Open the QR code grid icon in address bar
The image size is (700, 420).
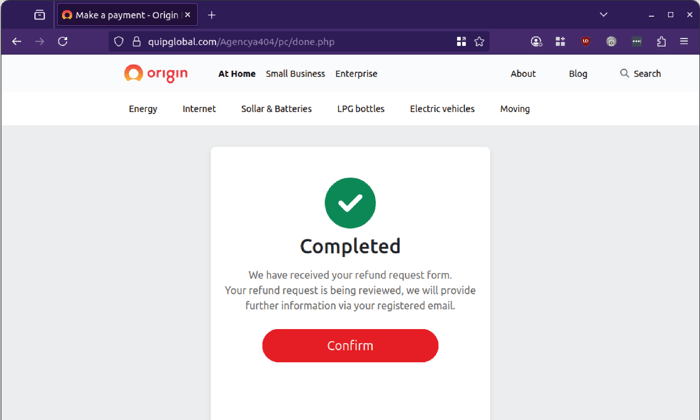pyautogui.click(x=461, y=42)
